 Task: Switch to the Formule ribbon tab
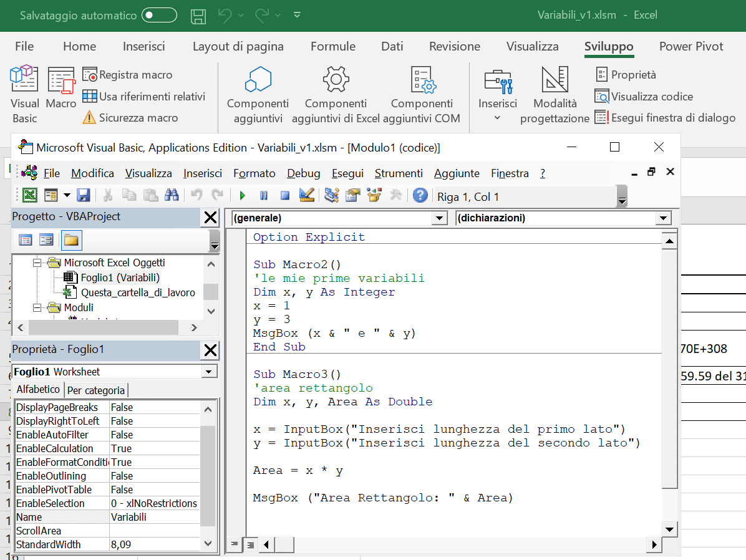pos(333,46)
